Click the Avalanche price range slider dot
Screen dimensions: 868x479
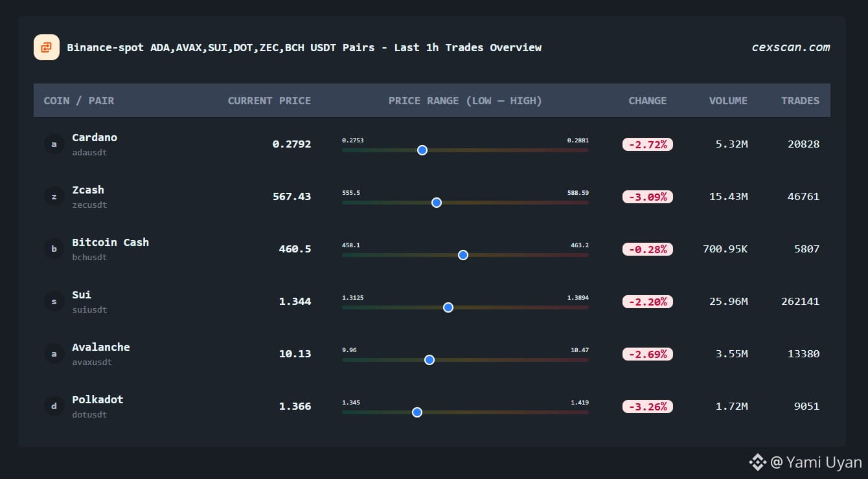coord(429,360)
